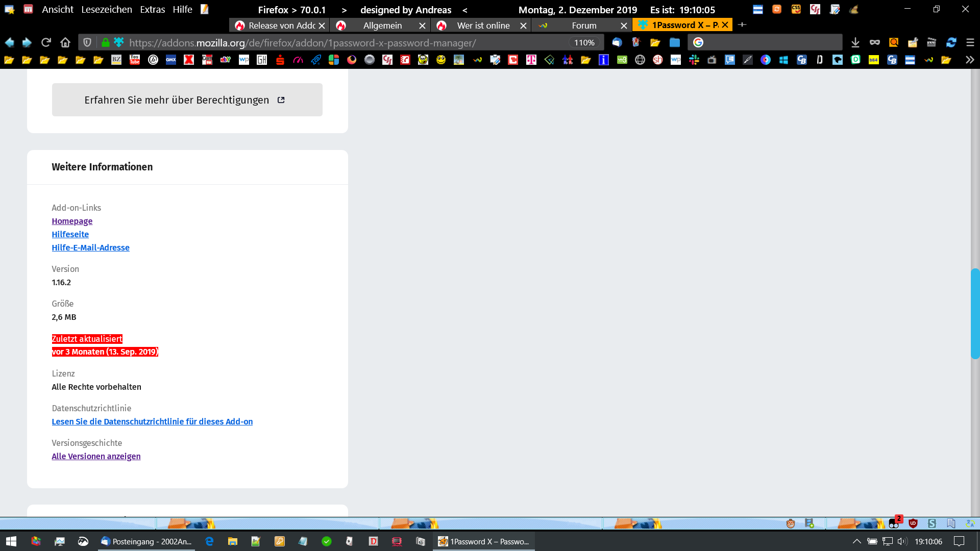Open the downloads arrow icon

click(855, 42)
